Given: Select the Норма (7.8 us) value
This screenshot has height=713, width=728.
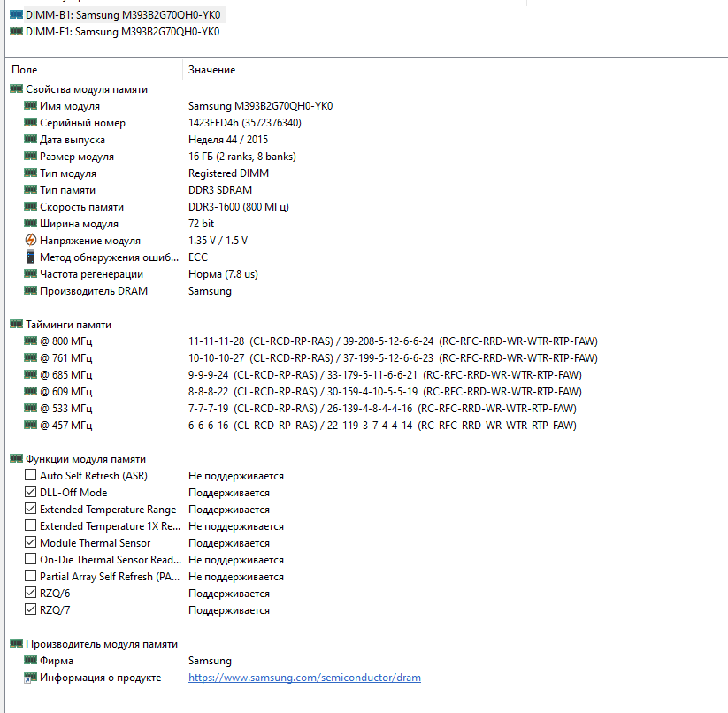Looking at the screenshot, I should pos(223,274).
